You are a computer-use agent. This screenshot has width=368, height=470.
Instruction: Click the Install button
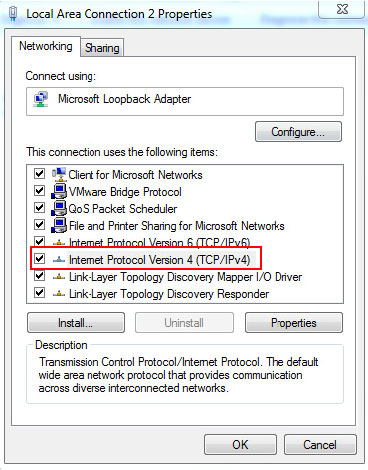point(76,323)
